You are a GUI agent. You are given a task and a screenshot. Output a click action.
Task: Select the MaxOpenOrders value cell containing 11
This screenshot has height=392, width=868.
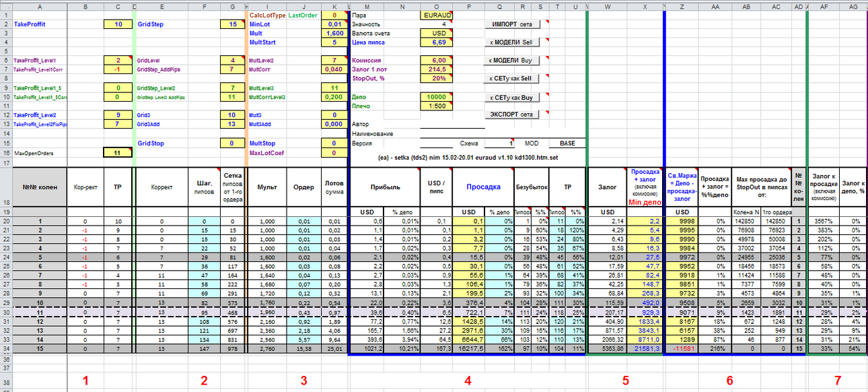coord(118,153)
